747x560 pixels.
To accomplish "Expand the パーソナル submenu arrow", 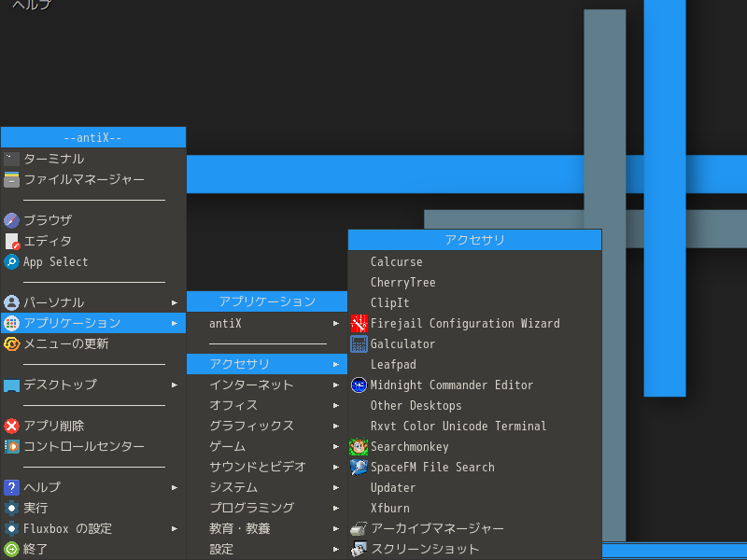I will click(175, 302).
